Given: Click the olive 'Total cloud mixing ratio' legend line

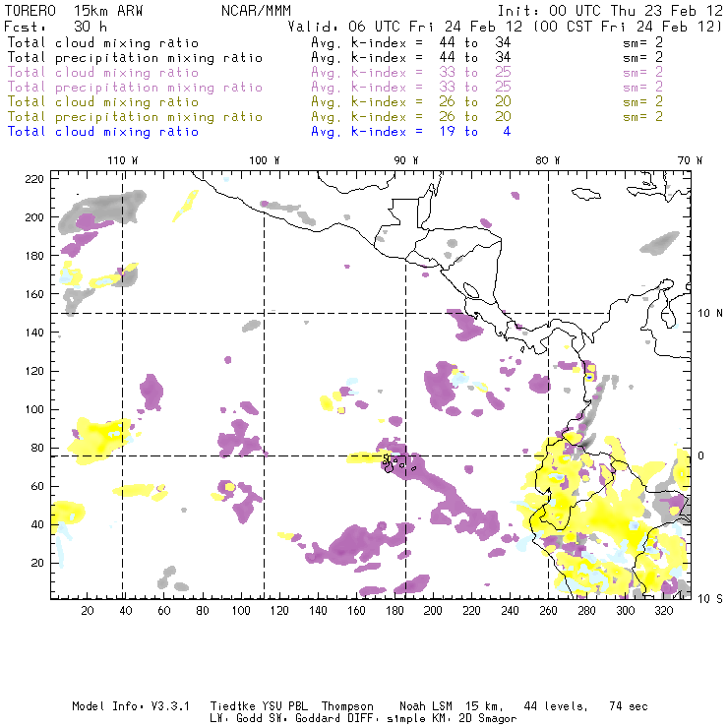Looking at the screenshot, I should [x=103, y=102].
